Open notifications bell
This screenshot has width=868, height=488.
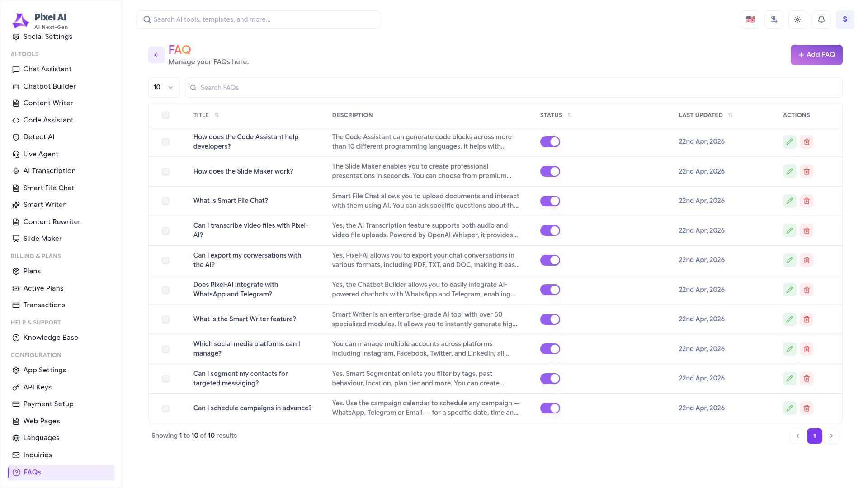[821, 19]
